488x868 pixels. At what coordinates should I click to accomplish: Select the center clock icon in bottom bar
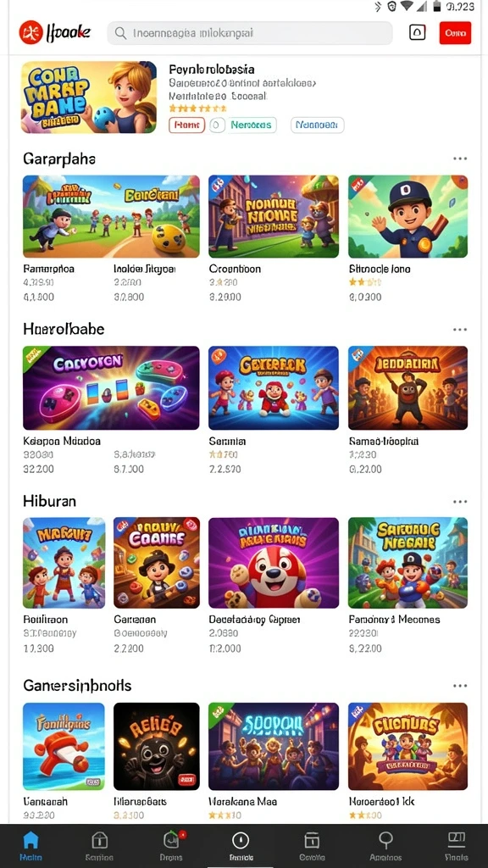pos(240,846)
